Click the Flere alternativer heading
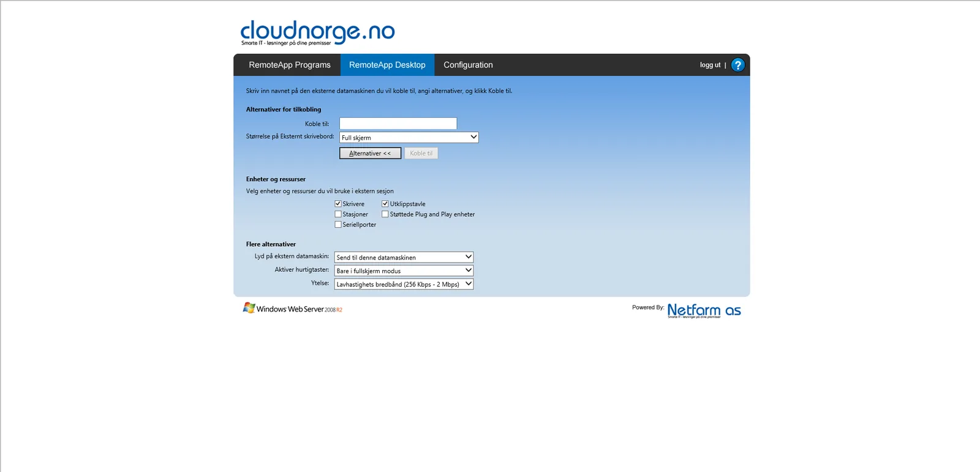Viewport: 980px width, 472px height. (271, 244)
